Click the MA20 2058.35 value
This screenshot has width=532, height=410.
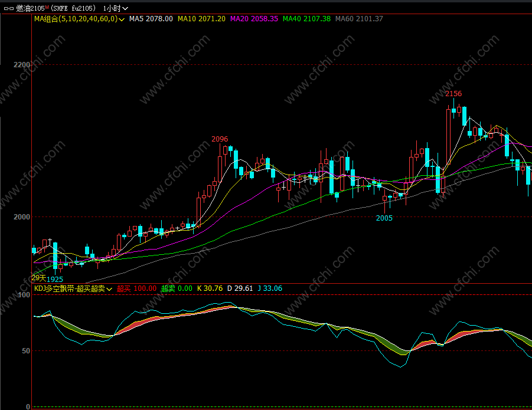(x=254, y=19)
